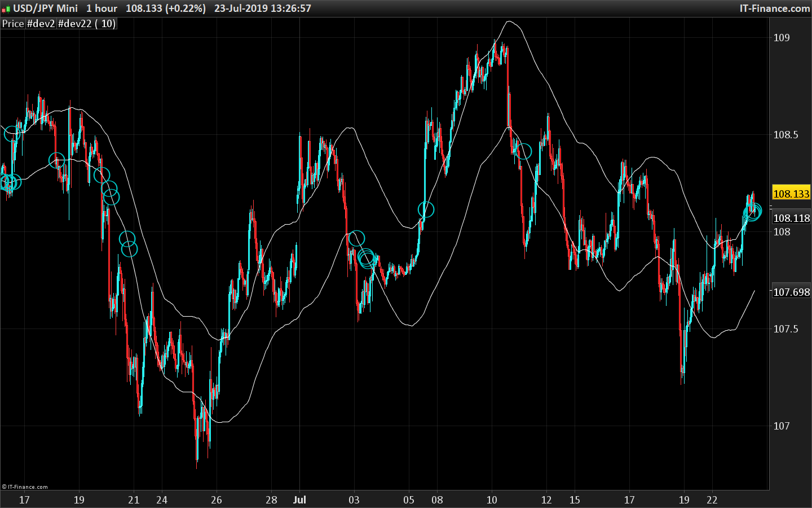Select the USD/JPY Mini instrument title
The height and width of the screenshot is (508, 812).
(46, 8)
